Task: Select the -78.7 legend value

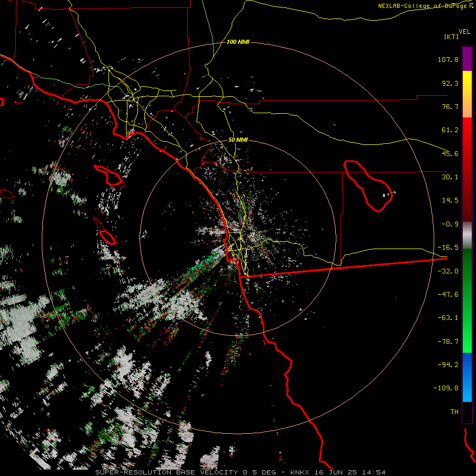Action: (448, 342)
